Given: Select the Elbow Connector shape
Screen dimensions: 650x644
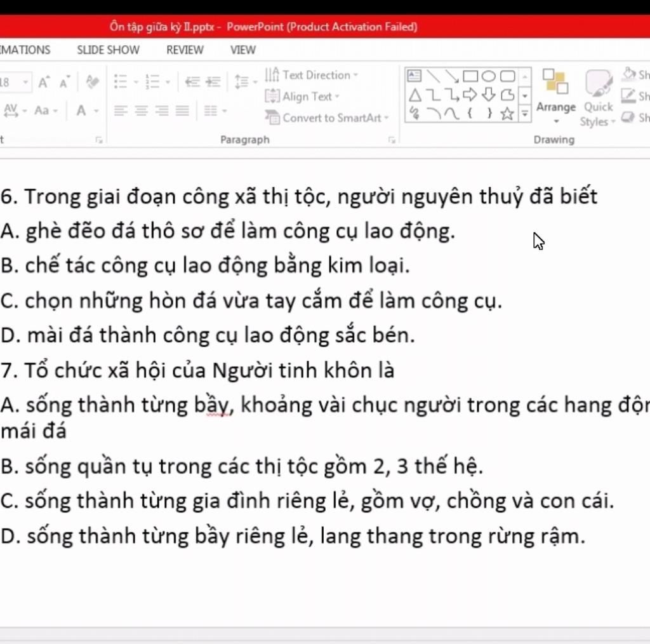Looking at the screenshot, I should 433,95.
